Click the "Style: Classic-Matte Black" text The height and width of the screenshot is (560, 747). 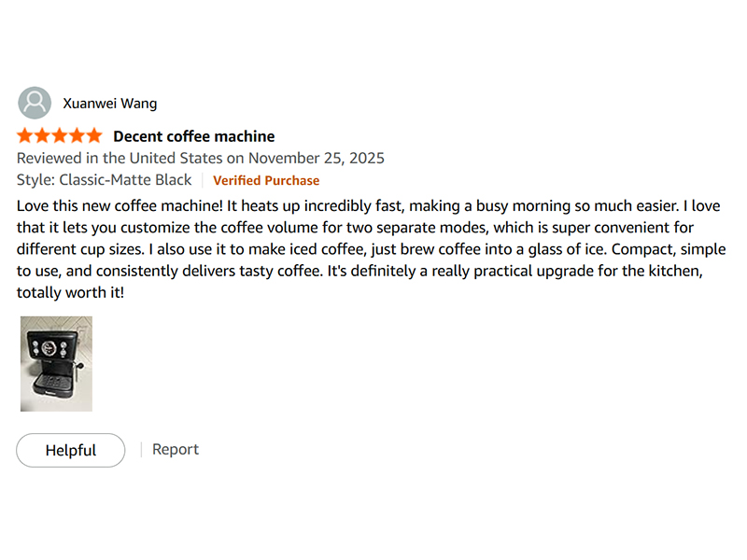pos(104,180)
